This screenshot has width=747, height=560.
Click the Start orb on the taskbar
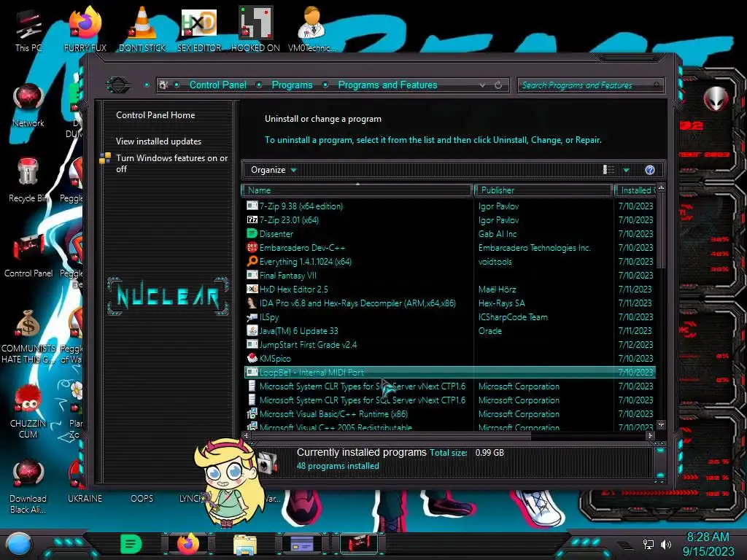18,545
